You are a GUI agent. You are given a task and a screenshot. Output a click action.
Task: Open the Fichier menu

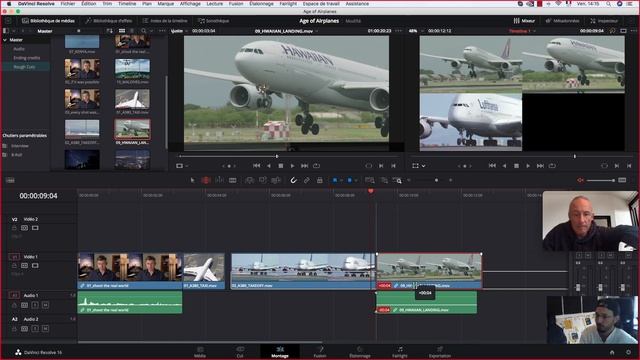68,4
